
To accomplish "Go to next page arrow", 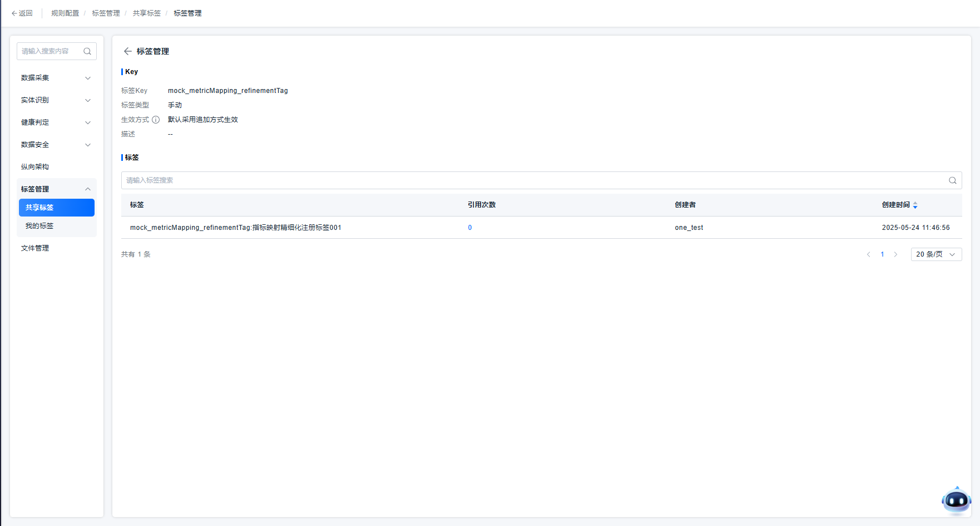I will coord(895,254).
